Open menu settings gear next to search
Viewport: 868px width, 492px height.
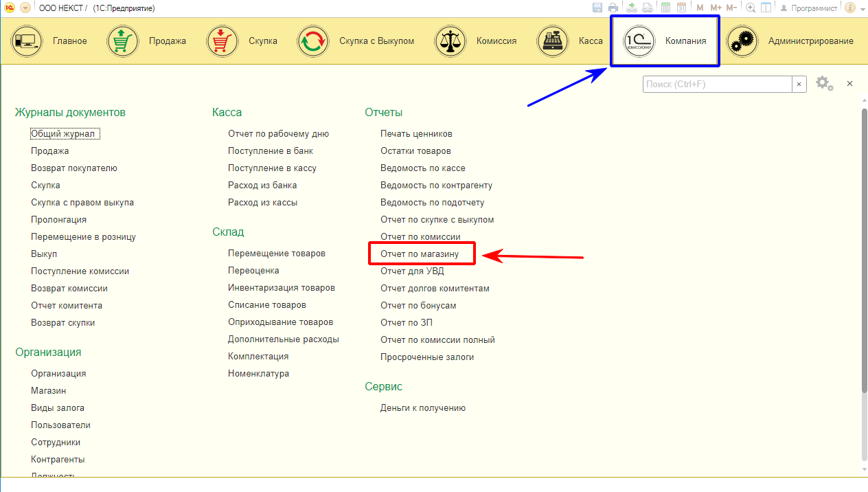[823, 84]
